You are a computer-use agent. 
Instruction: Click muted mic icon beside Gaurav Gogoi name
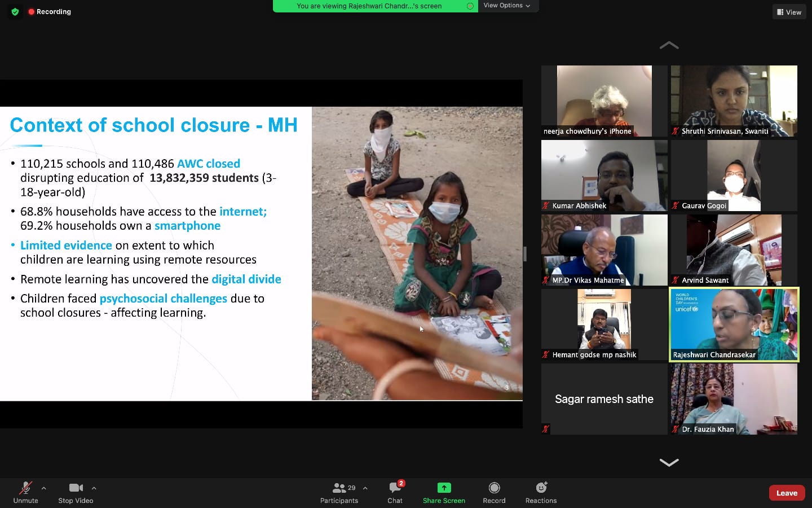pos(675,205)
